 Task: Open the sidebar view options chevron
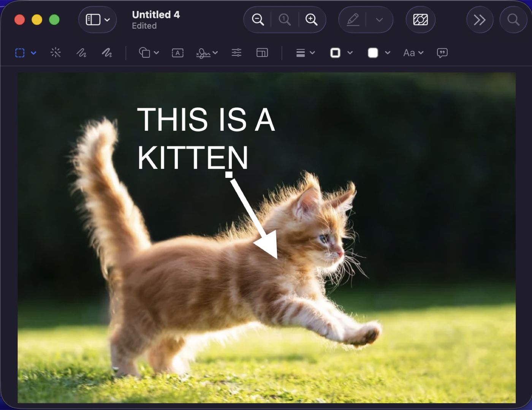tap(107, 20)
